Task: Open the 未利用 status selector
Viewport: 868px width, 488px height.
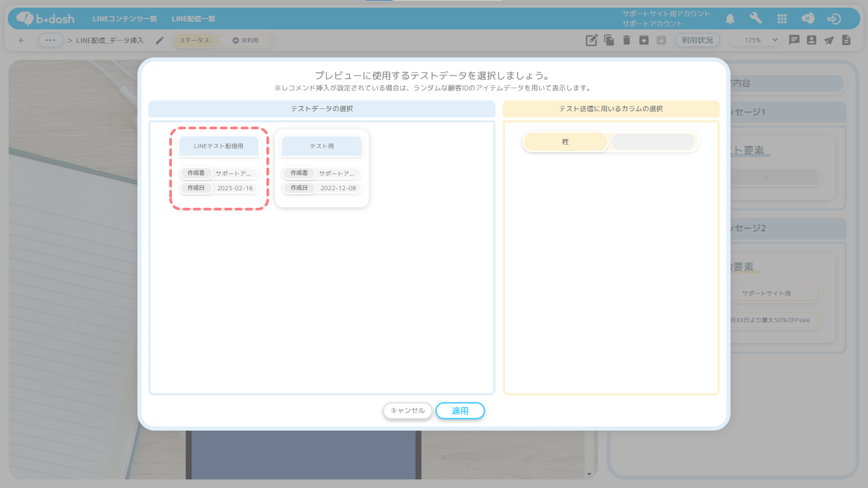Action: click(246, 40)
